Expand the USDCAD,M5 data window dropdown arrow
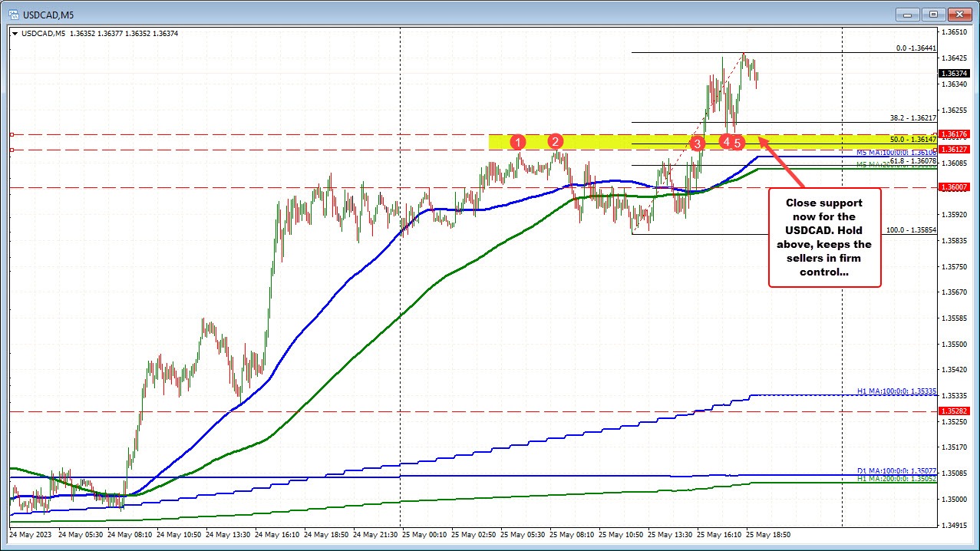Viewport: 980px width, 551px height. point(14,33)
